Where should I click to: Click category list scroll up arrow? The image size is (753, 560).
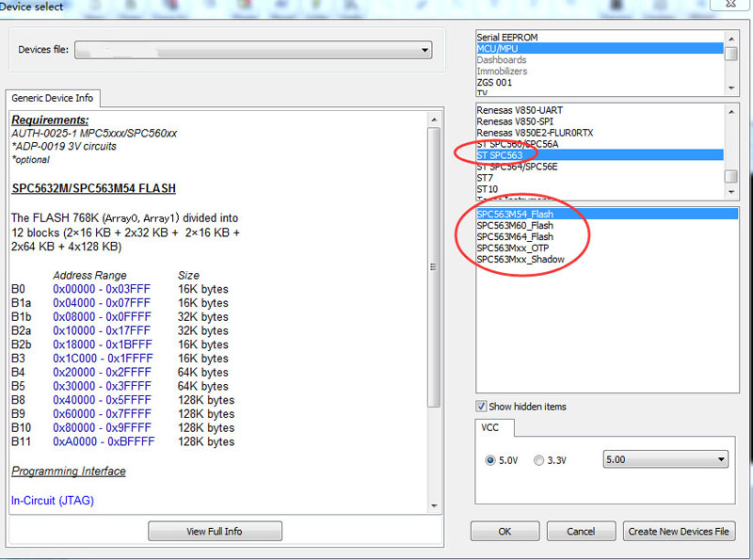(731, 39)
